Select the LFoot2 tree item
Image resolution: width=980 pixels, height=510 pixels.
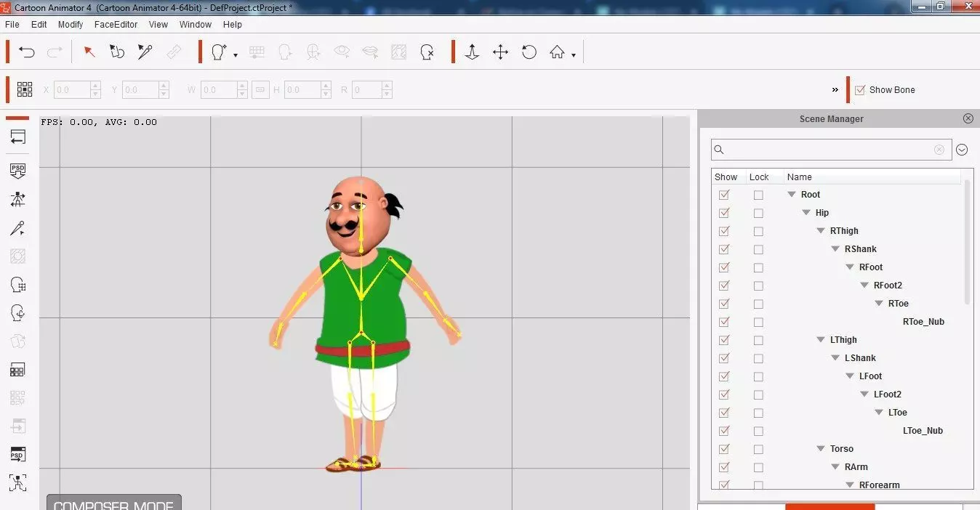(x=888, y=394)
